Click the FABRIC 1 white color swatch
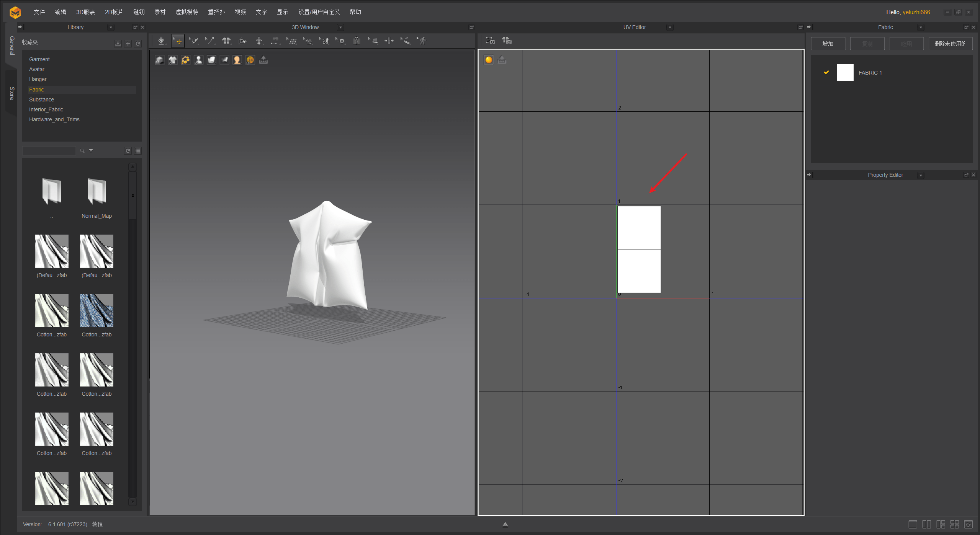 click(845, 73)
